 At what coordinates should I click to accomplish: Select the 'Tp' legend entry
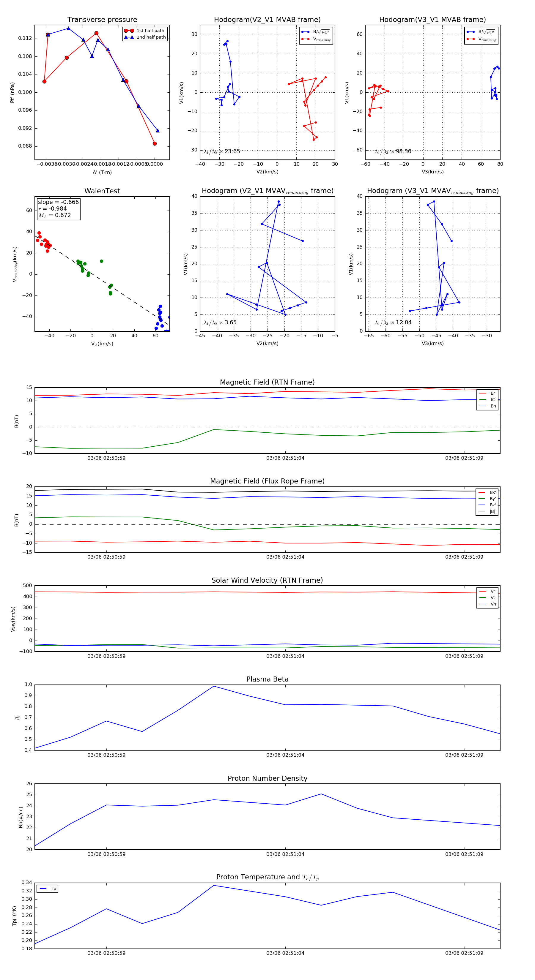[48, 889]
